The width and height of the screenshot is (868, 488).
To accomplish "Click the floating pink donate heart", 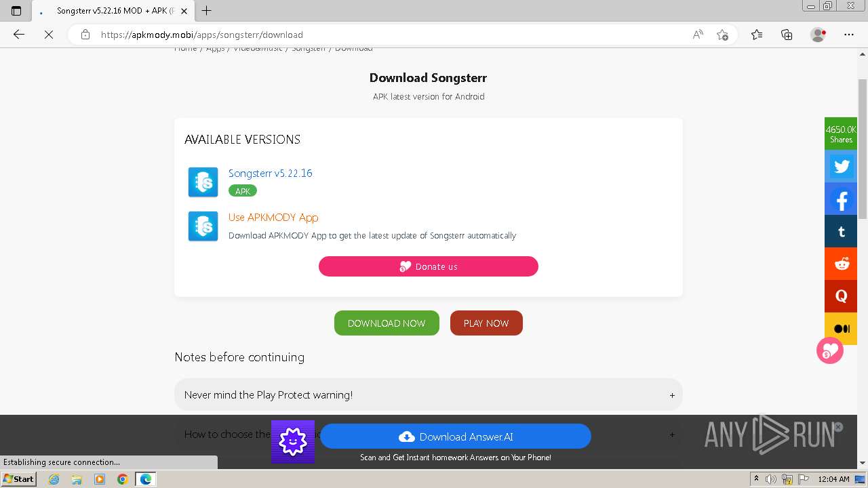I will pos(830,350).
